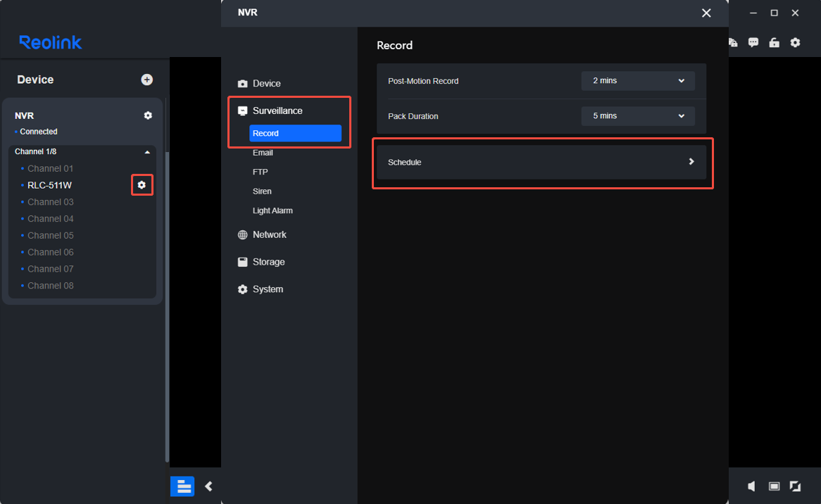Select RLC-511W camera channel
The height and width of the screenshot is (504, 821).
coord(49,185)
